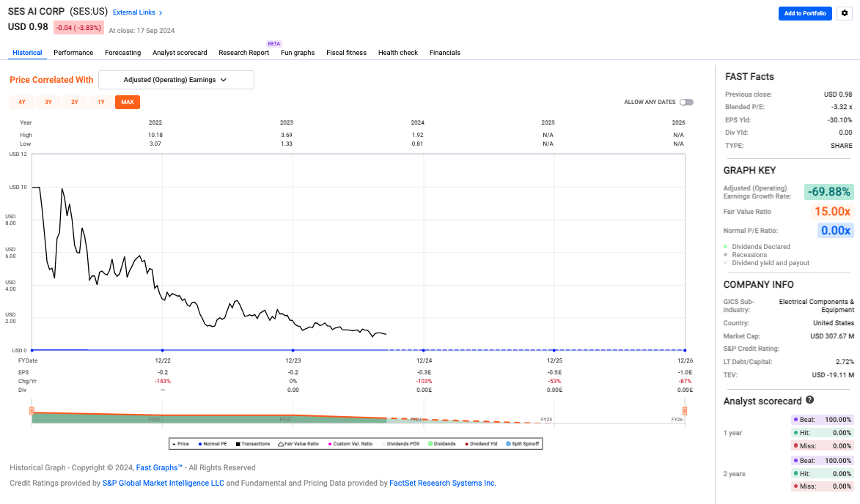Image resolution: width=860 pixels, height=504 pixels.
Task: Toggle Transactions legend square icon
Action: pos(238,444)
